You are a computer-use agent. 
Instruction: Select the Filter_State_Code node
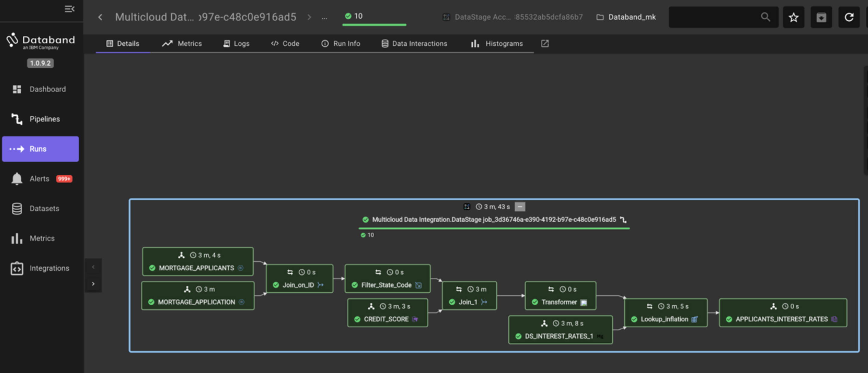click(x=388, y=279)
